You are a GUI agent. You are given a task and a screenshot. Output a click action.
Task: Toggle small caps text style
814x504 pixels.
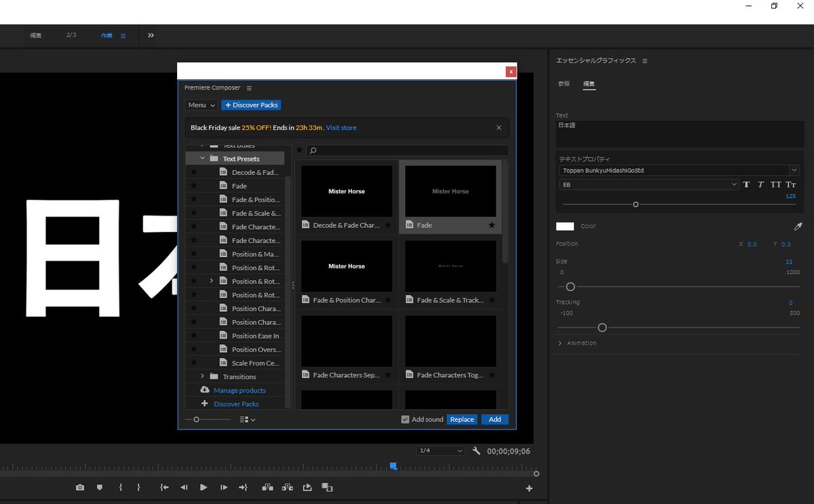coord(791,185)
